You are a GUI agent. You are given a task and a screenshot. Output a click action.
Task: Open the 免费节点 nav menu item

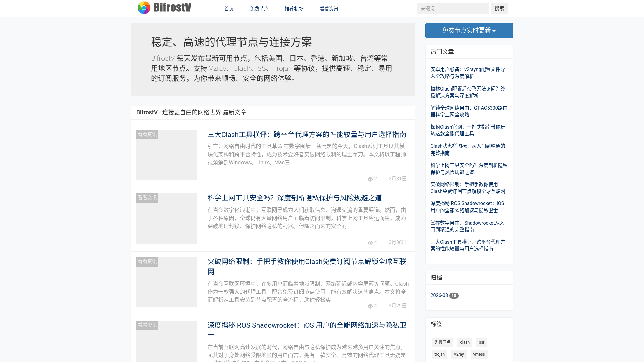pyautogui.click(x=259, y=9)
